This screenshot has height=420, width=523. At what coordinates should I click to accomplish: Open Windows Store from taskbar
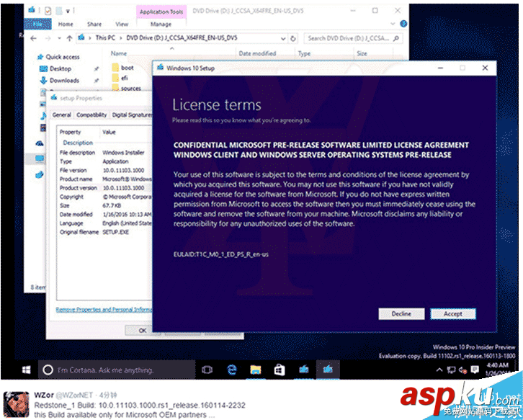280,370
